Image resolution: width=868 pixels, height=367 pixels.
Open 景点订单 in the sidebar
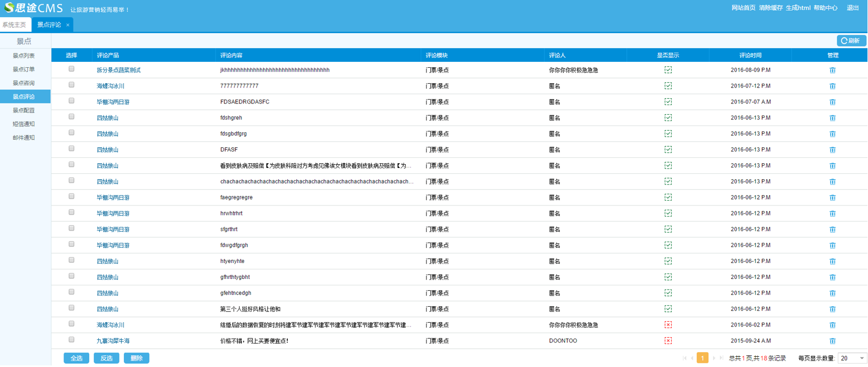click(24, 69)
